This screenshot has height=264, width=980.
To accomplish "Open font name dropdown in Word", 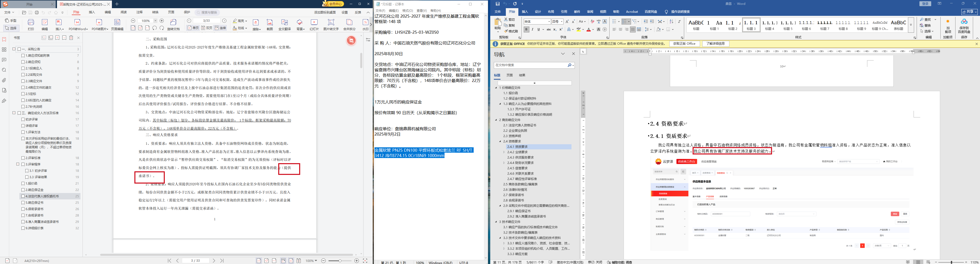I will point(549,22).
